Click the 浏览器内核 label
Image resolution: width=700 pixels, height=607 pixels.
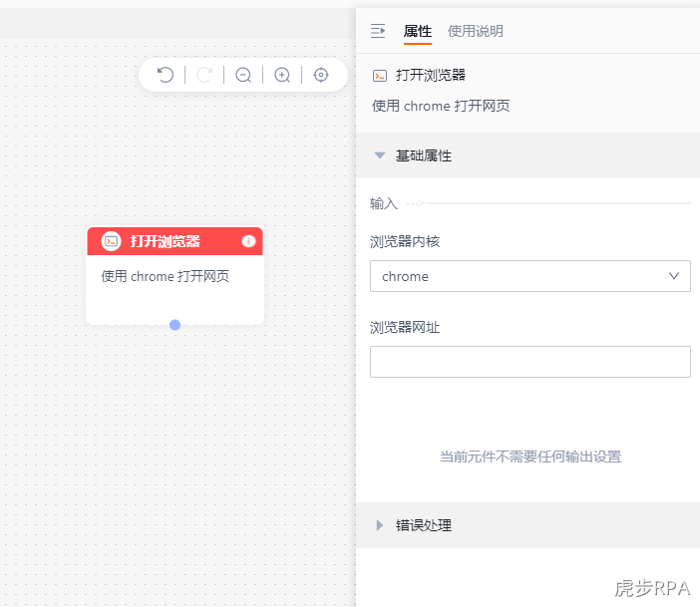tap(405, 241)
